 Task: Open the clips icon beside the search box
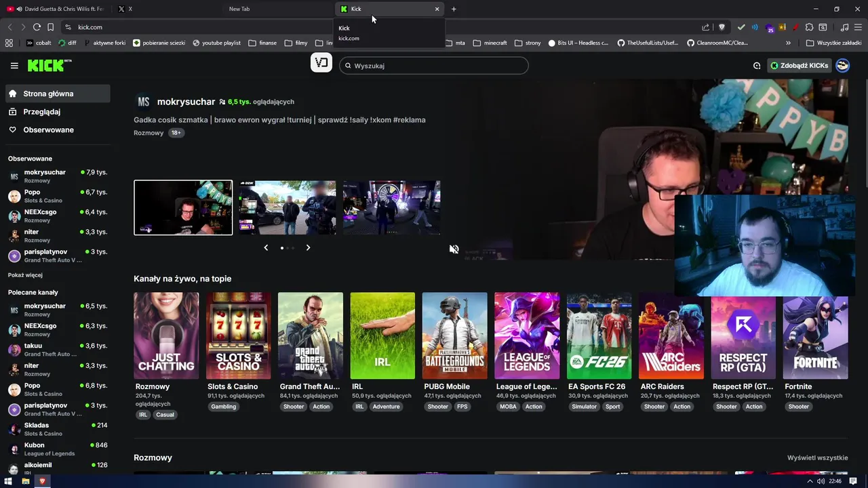pyautogui.click(x=321, y=63)
